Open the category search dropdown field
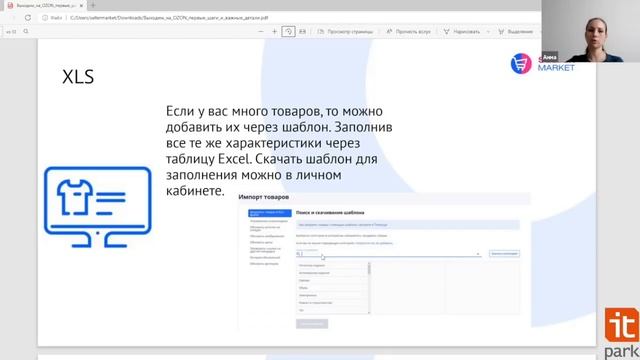The width and height of the screenshot is (640, 360). click(x=389, y=254)
